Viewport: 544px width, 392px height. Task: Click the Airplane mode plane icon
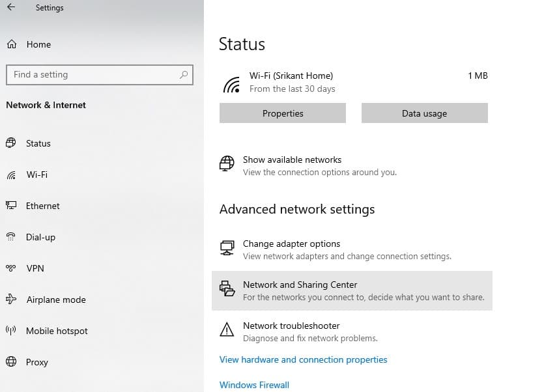[x=11, y=299]
